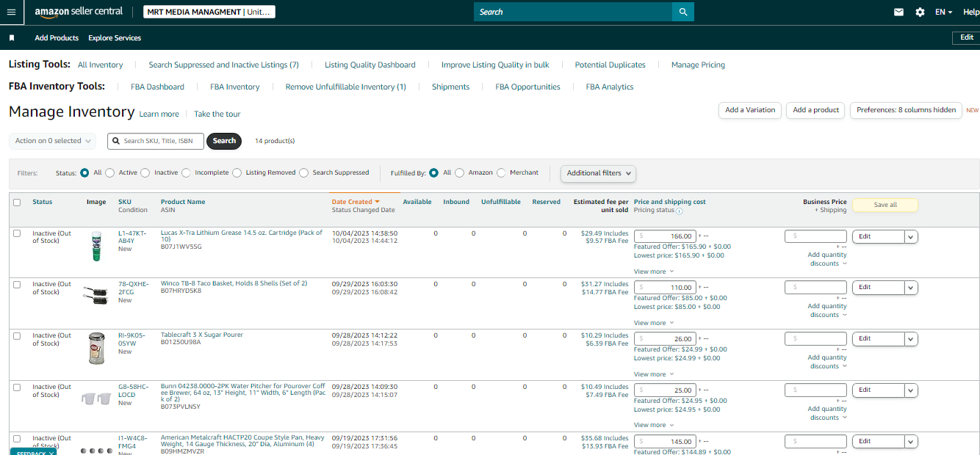980x455 pixels.
Task: Tick the select-all header checkbox
Action: tap(17, 203)
